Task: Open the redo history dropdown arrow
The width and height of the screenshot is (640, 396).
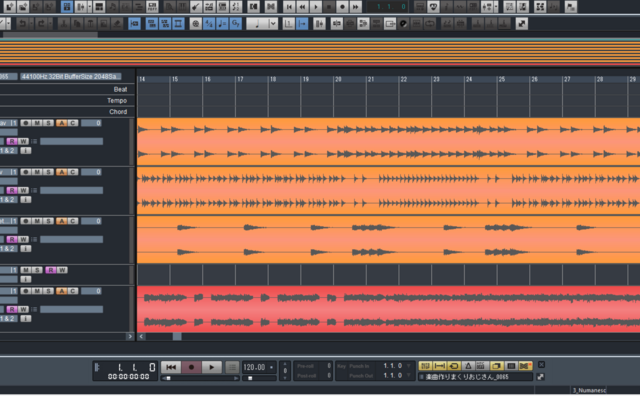Action: [x=50, y=24]
